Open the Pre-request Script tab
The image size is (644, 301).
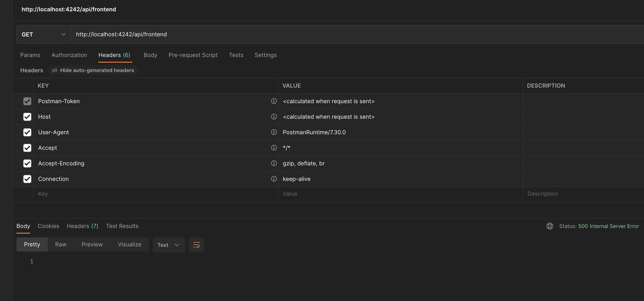pos(193,55)
